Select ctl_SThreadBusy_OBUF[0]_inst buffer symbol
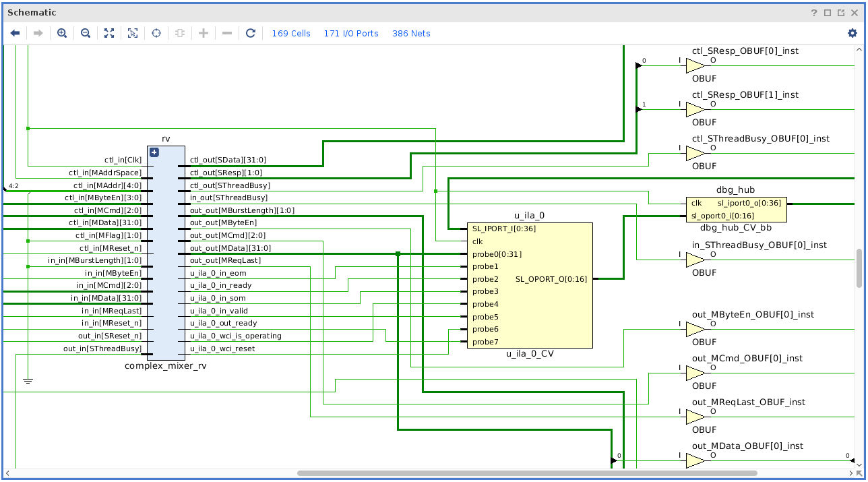868x482 pixels. pos(695,153)
